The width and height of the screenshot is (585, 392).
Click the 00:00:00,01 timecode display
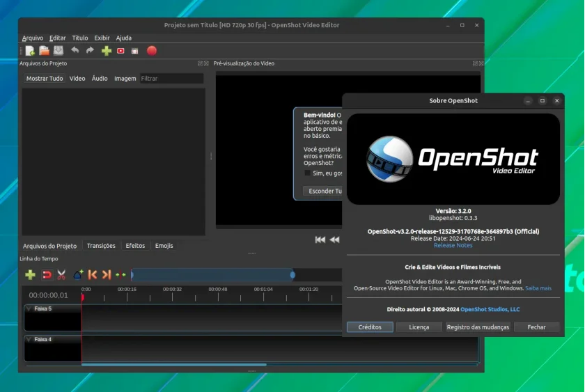click(x=49, y=295)
